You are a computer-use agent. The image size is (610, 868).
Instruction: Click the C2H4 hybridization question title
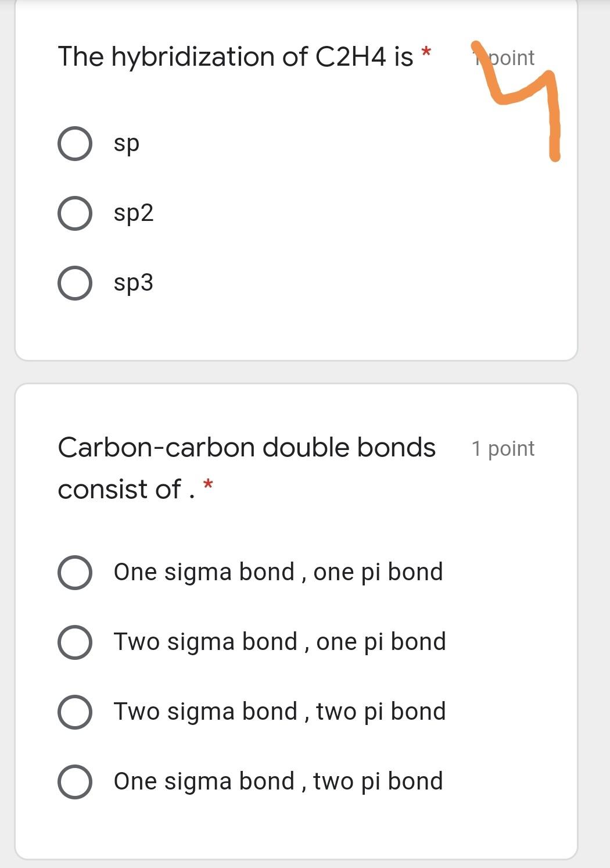coord(235,57)
